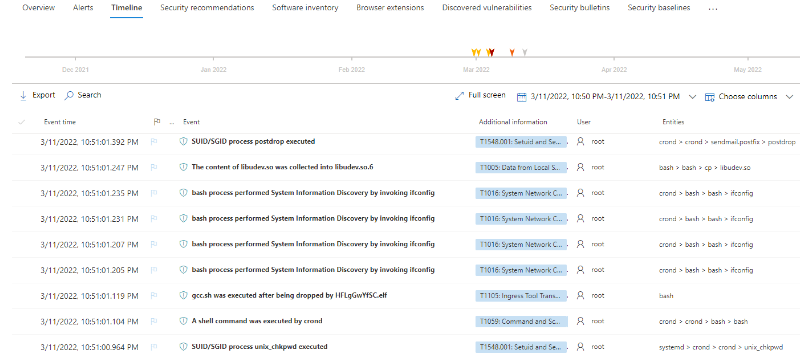Click the lone orange marker on the timeline
Screen dimensions: 800x362
point(512,52)
